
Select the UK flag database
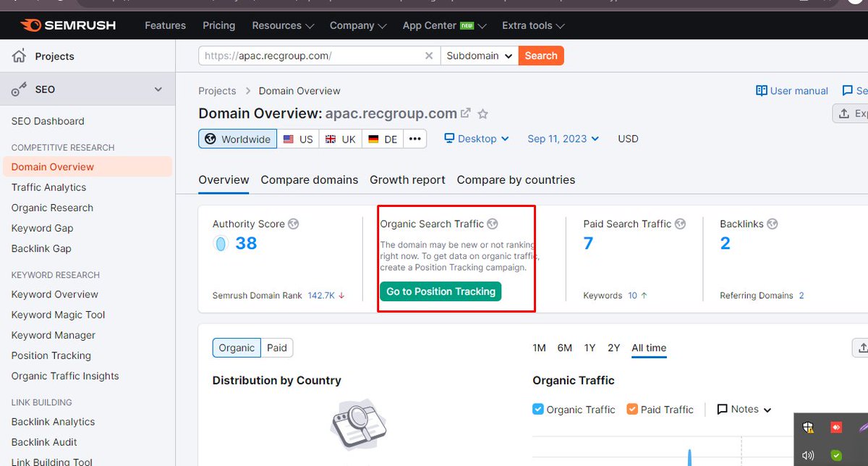click(340, 139)
